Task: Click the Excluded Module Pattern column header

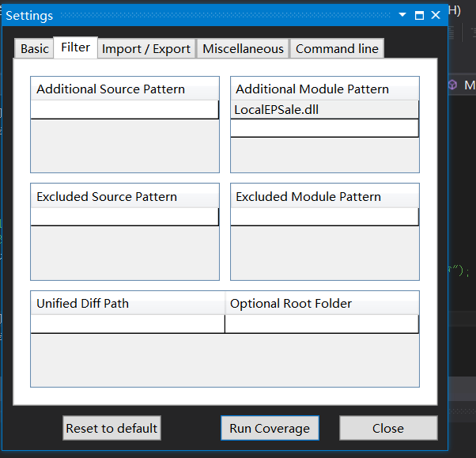Action: click(324, 196)
